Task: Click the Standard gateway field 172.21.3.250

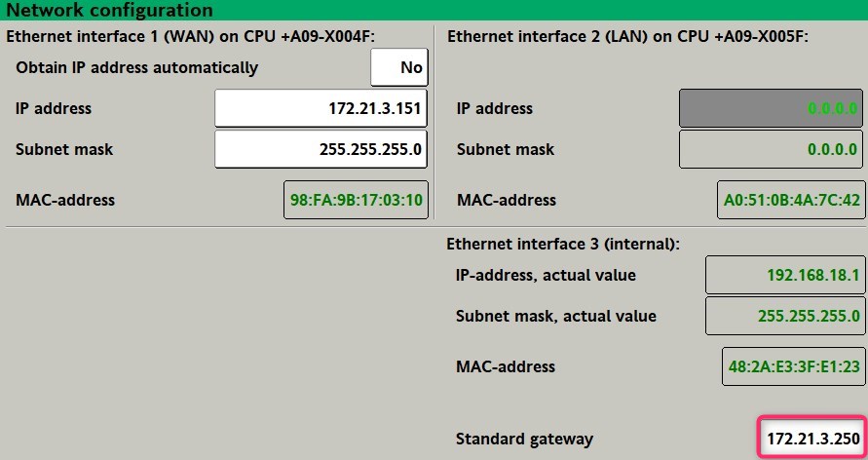Action: pyautogui.click(x=812, y=439)
